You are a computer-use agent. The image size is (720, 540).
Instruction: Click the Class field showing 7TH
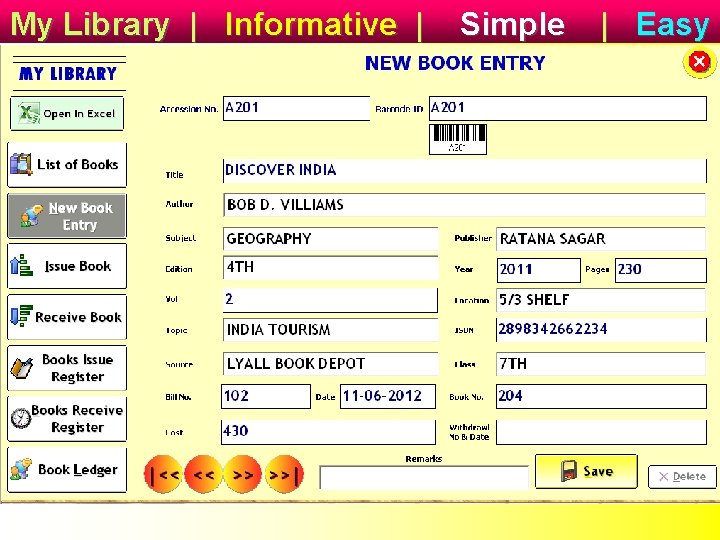pos(601,364)
